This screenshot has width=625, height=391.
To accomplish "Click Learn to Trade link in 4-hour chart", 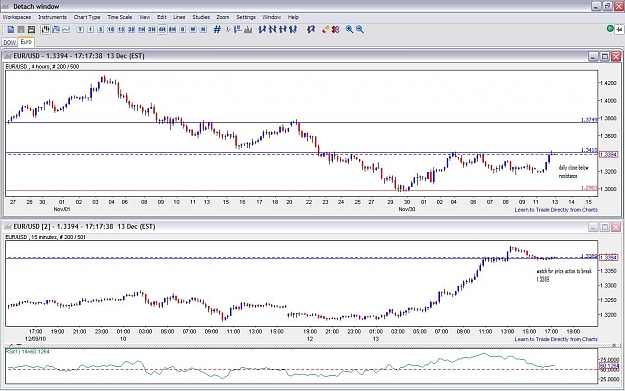I will [x=556, y=210].
